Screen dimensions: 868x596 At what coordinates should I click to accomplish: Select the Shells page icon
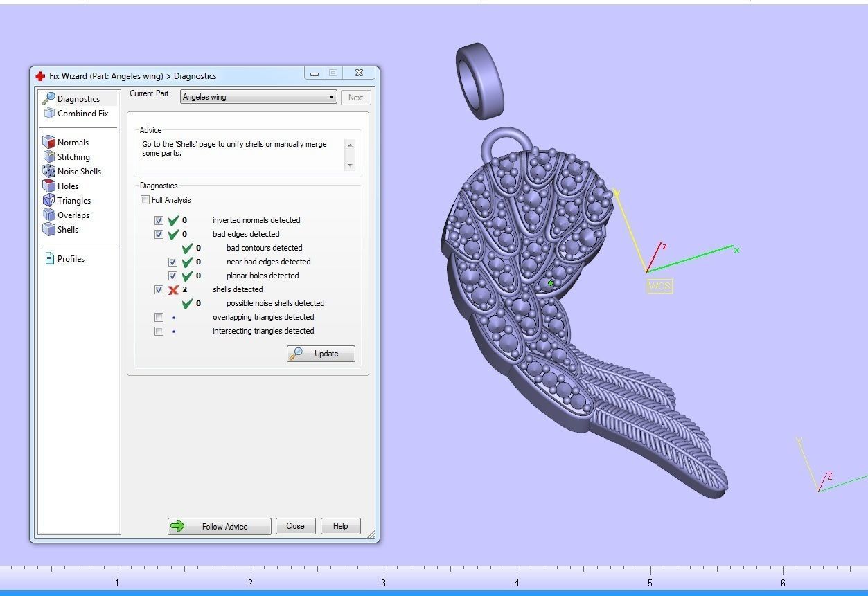[48, 229]
